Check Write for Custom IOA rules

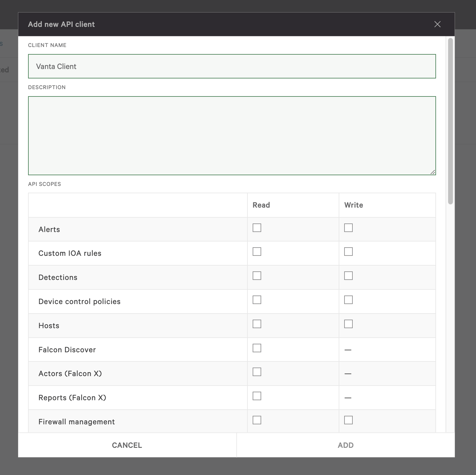coord(348,252)
